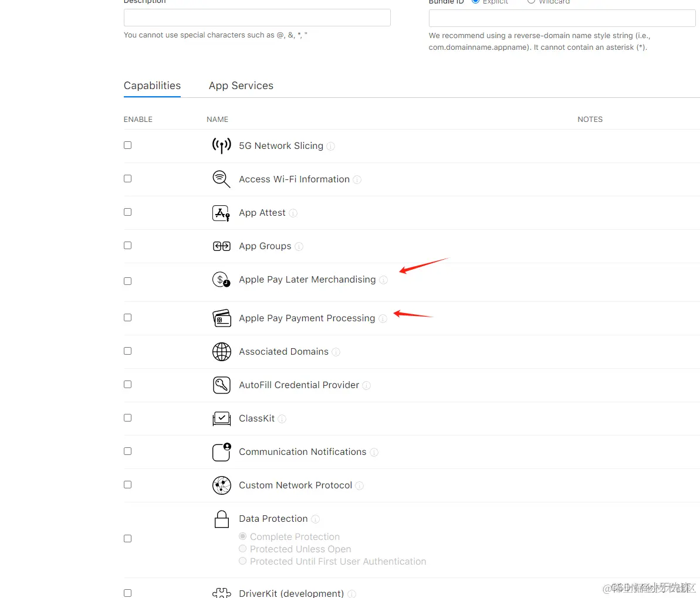Click into the Bundle ID input field
Screen dimensions: 700x598
coord(562,18)
